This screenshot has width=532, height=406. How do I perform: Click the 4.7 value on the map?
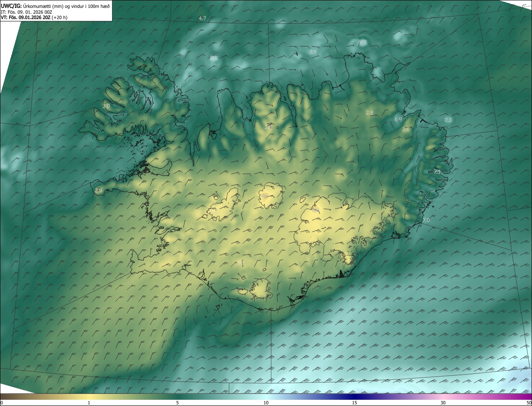point(202,19)
